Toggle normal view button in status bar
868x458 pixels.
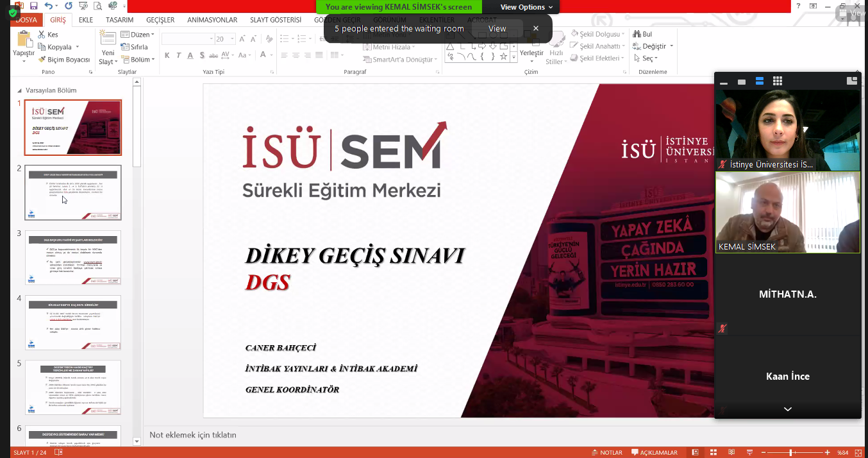695,452
